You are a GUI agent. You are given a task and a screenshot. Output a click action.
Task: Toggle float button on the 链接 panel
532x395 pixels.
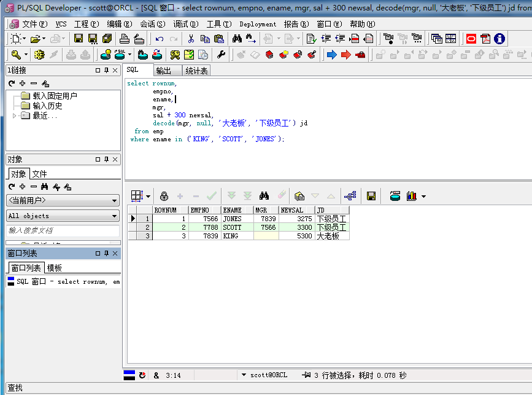coord(98,70)
